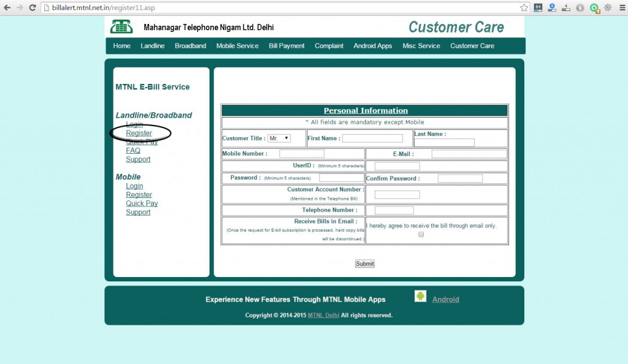Click the gear extension icon in toolbar
This screenshot has height=364, width=628.
(x=608, y=7)
